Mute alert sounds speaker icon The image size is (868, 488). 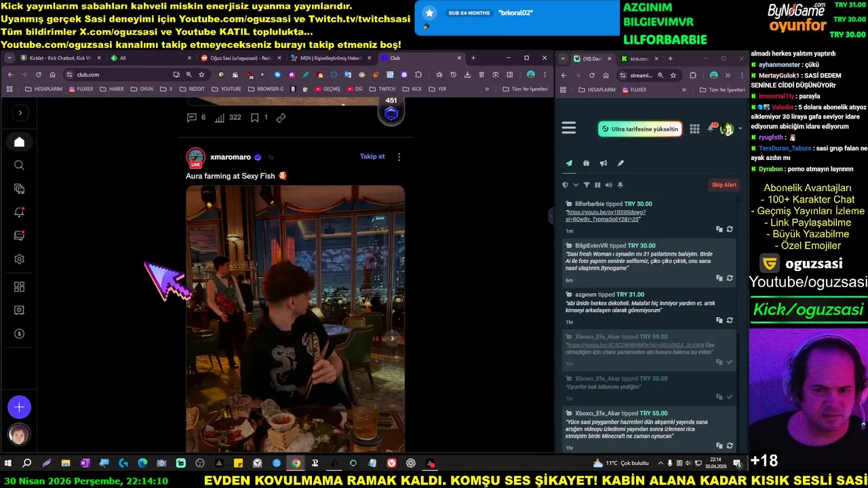[608, 184]
